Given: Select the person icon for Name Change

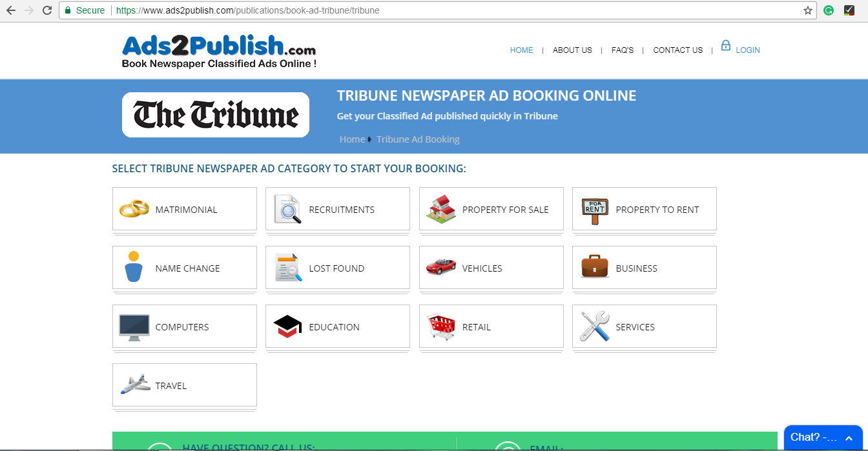Looking at the screenshot, I should click(134, 267).
